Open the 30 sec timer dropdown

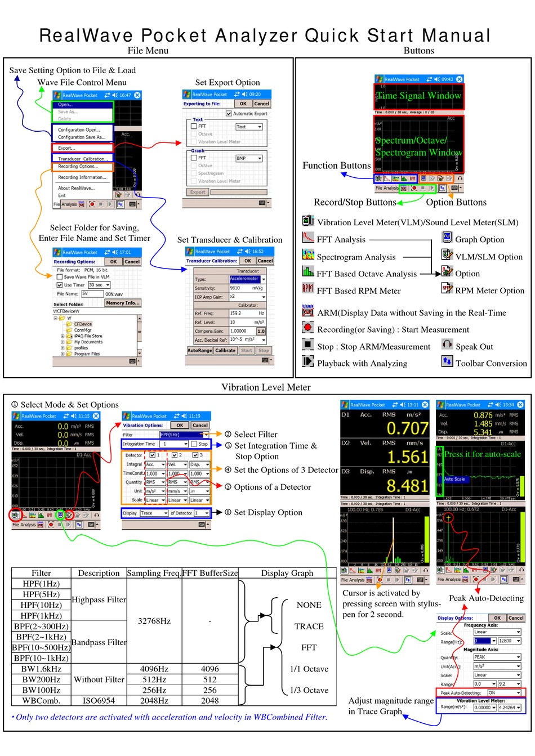coord(99,285)
